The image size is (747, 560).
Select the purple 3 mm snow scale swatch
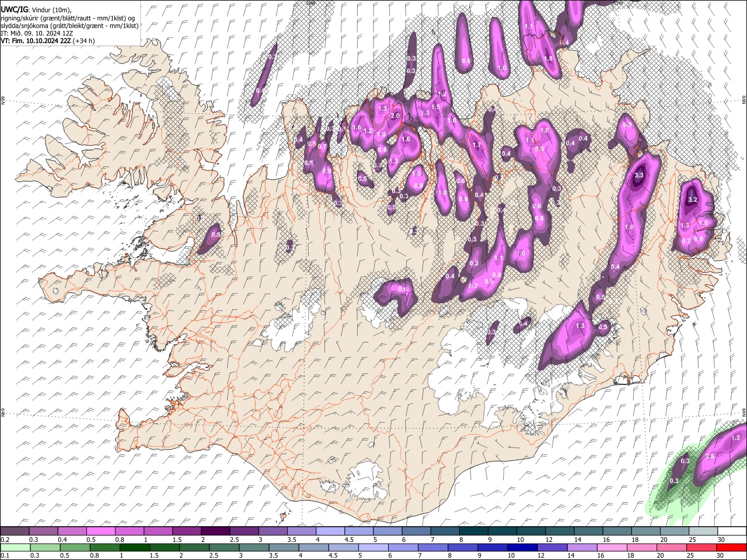(x=273, y=531)
